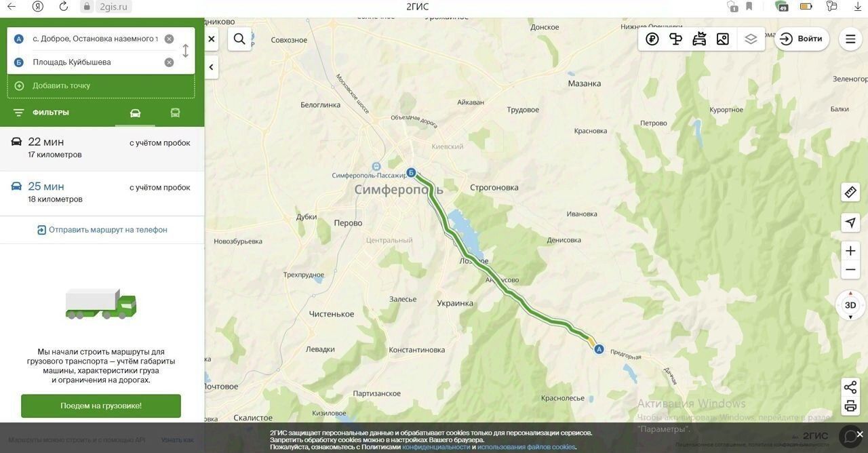Collapse the side panel with left chevron

point(211,67)
